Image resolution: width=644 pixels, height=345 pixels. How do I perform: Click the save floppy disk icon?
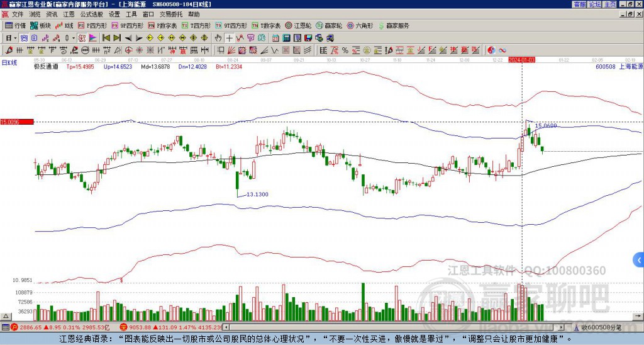(x=308, y=38)
